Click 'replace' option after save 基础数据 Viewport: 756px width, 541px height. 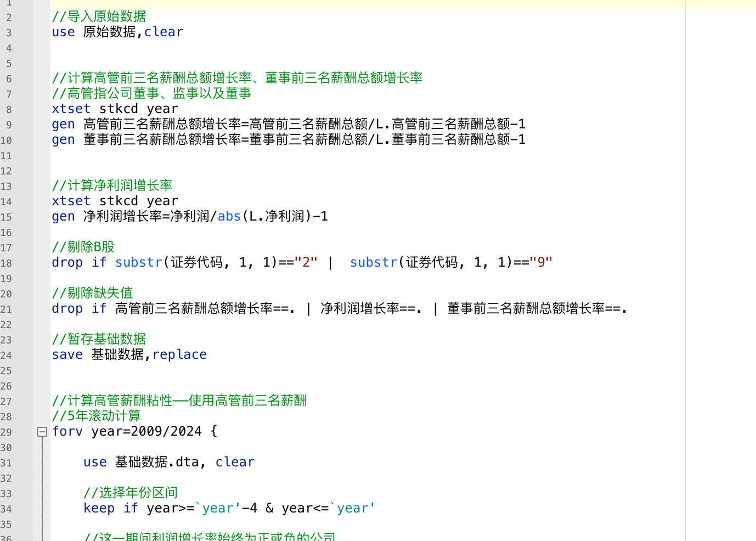179,355
